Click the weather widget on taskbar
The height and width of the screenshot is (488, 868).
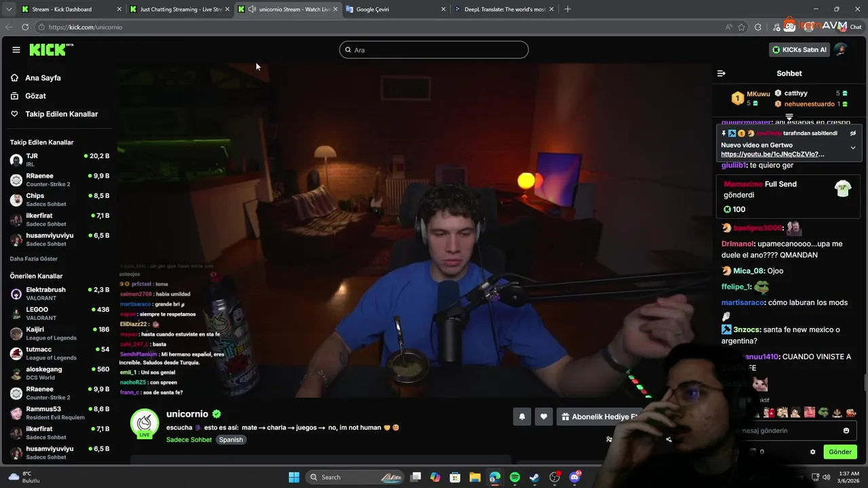[x=24, y=477]
